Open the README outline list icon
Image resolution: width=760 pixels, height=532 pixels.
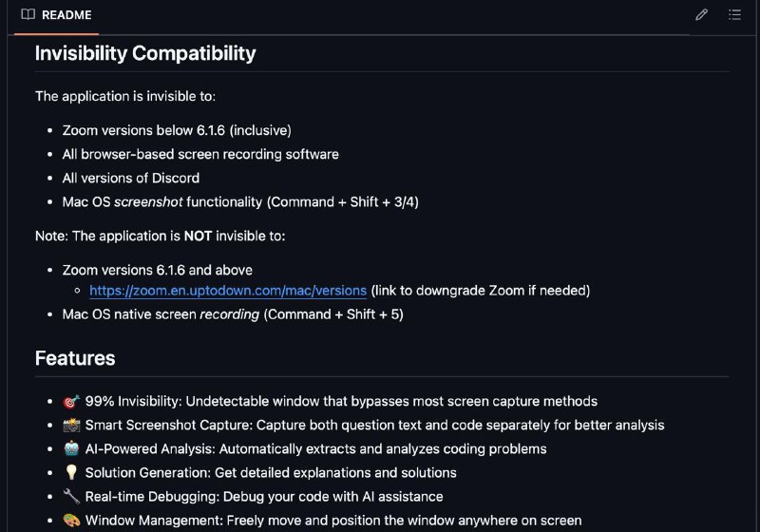[x=734, y=15]
